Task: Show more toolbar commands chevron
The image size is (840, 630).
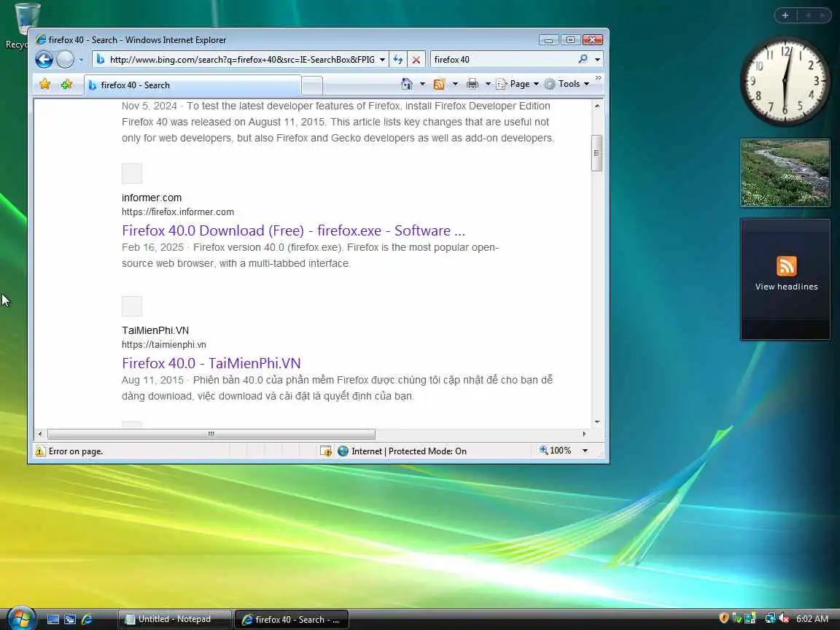Action: point(599,78)
